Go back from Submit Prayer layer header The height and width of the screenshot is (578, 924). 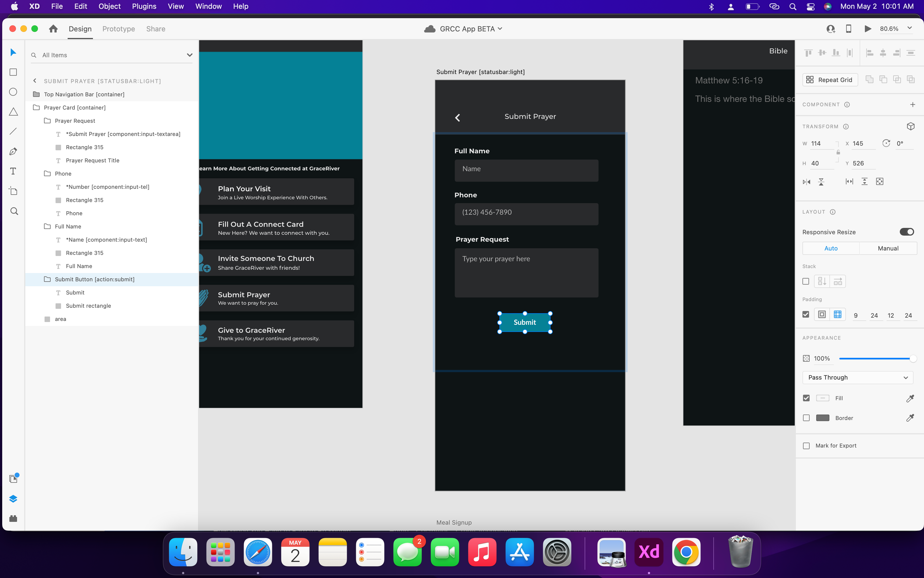click(x=35, y=81)
